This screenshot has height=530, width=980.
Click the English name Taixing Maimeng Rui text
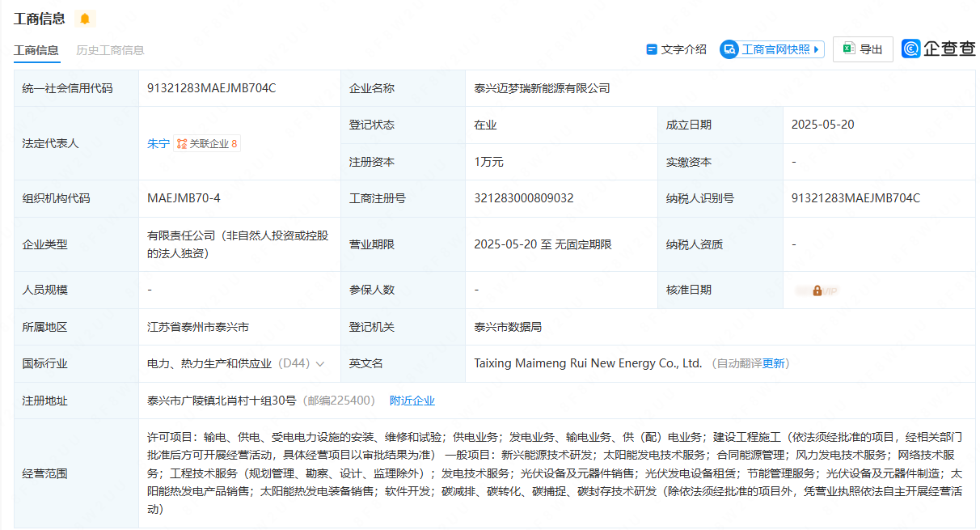click(588, 364)
